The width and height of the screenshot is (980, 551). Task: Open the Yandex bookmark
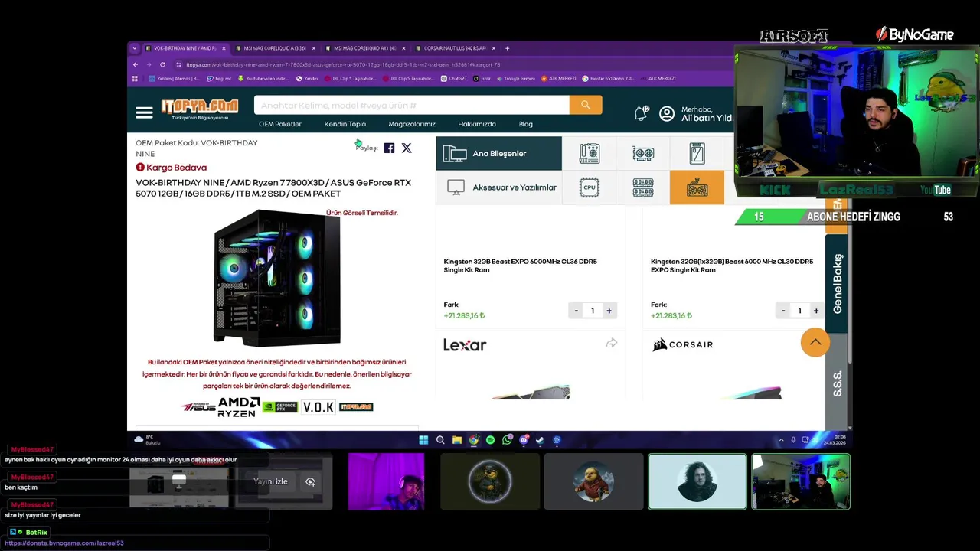307,78
